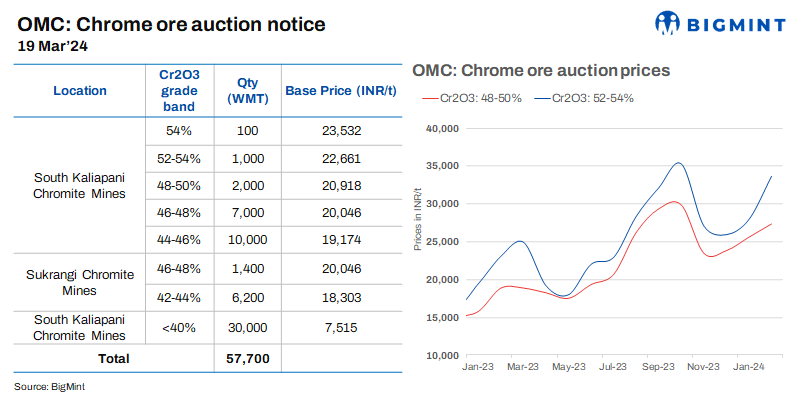Screen dimensions: 804x401
Task: Click the BigMint logo icon
Action: [670, 23]
